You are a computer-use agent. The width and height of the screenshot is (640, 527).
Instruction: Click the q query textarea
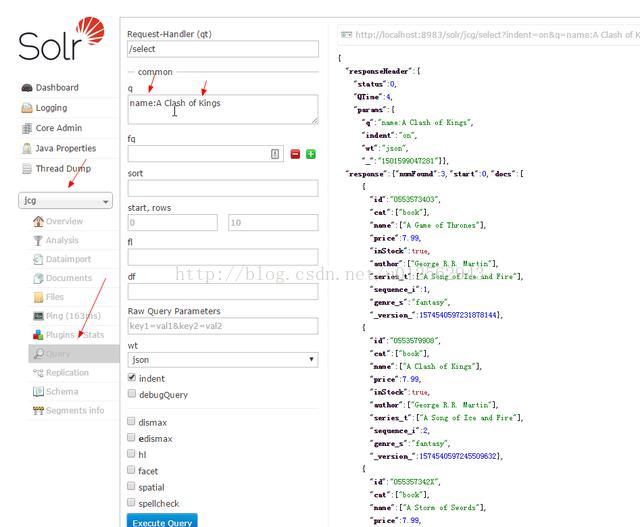(223, 109)
